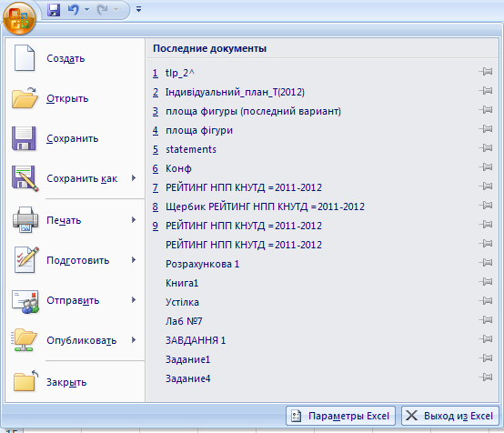
Task: Click the Save icon in quick access toolbar
Action: 54,10
